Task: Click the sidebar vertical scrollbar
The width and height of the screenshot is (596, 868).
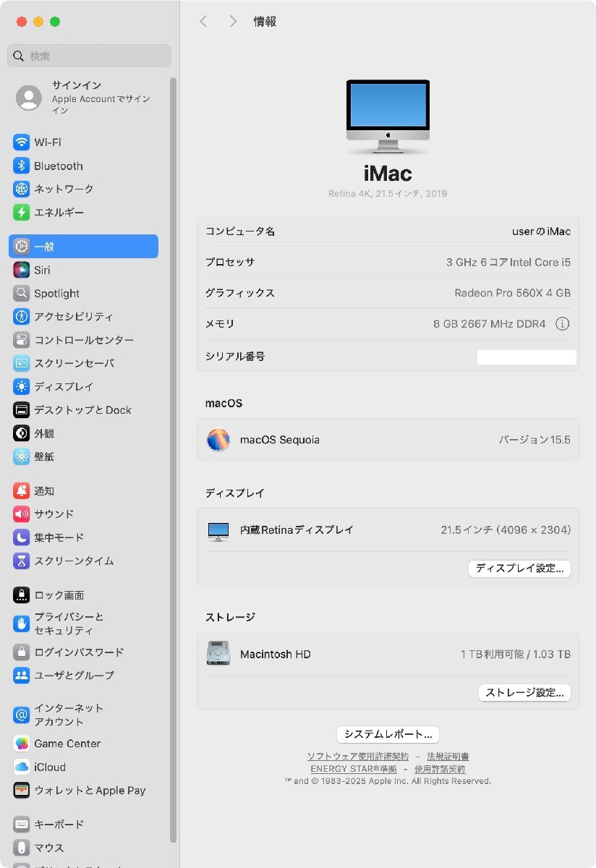Action: [174, 459]
